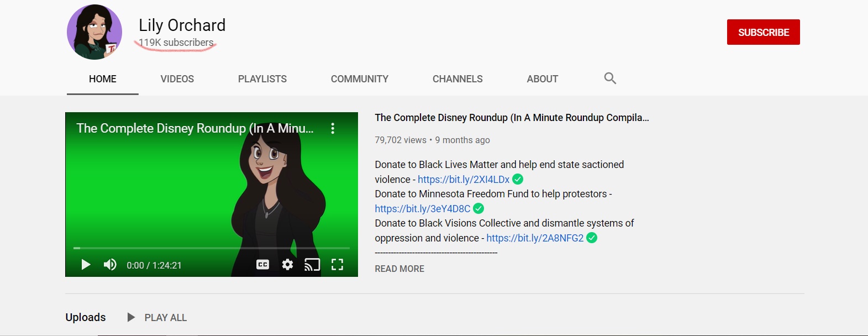Open the Uploads section heading
Viewport: 868px width, 336px height.
86,317
